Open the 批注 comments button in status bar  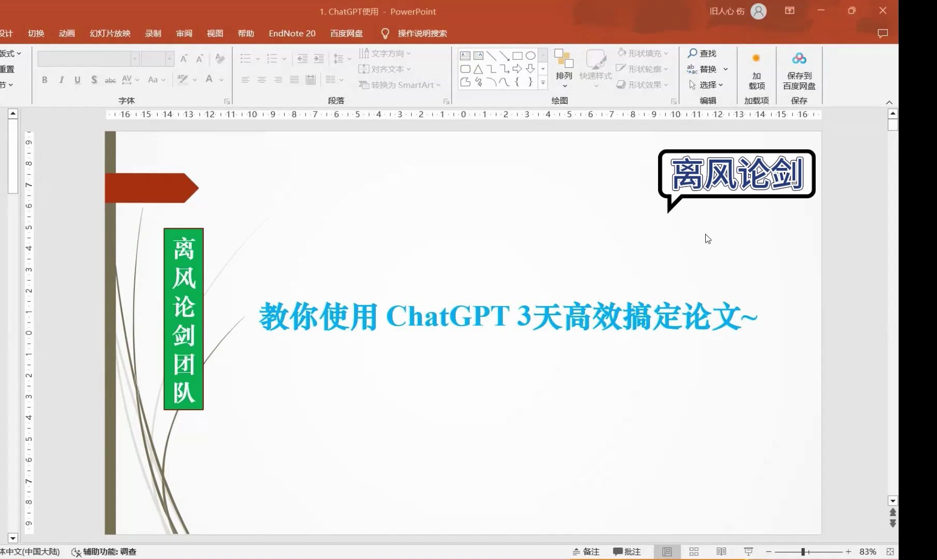coord(627,552)
